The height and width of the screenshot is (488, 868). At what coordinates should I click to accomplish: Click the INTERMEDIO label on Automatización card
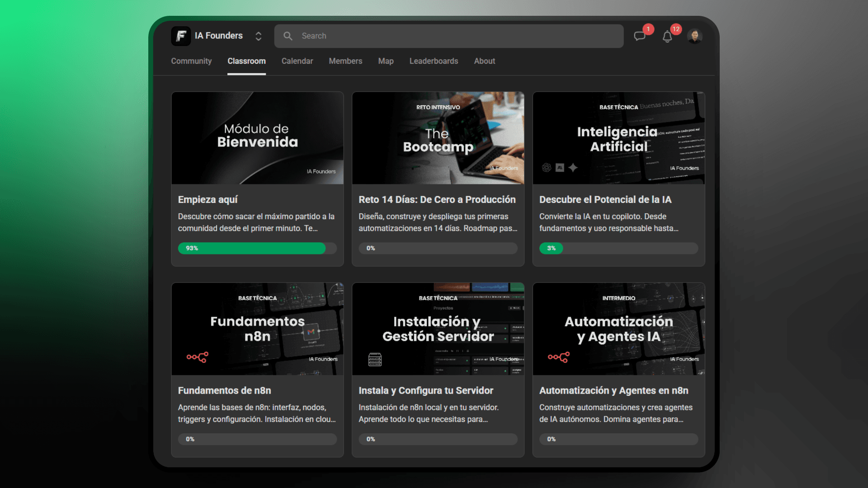coord(618,298)
